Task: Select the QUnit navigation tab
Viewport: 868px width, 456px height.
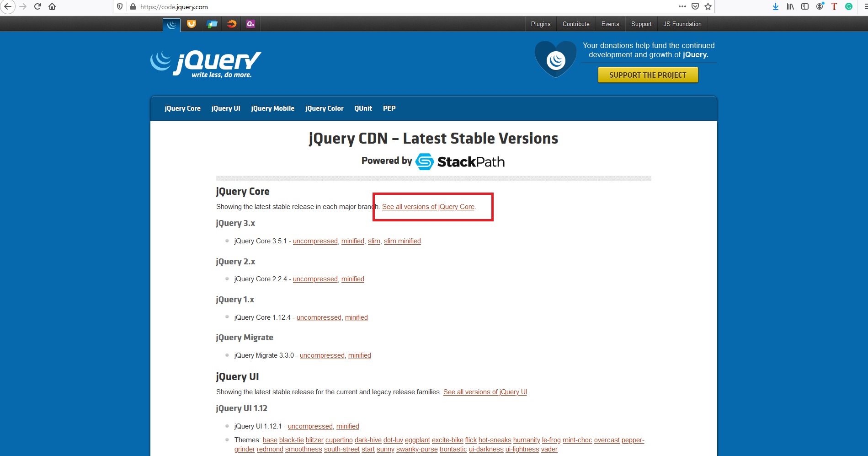Action: [363, 108]
